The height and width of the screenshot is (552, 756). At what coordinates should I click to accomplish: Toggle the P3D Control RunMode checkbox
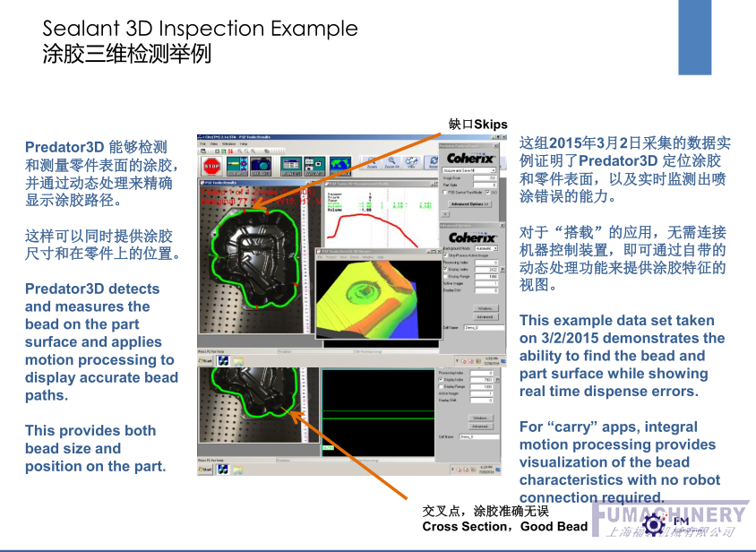pos(447,192)
